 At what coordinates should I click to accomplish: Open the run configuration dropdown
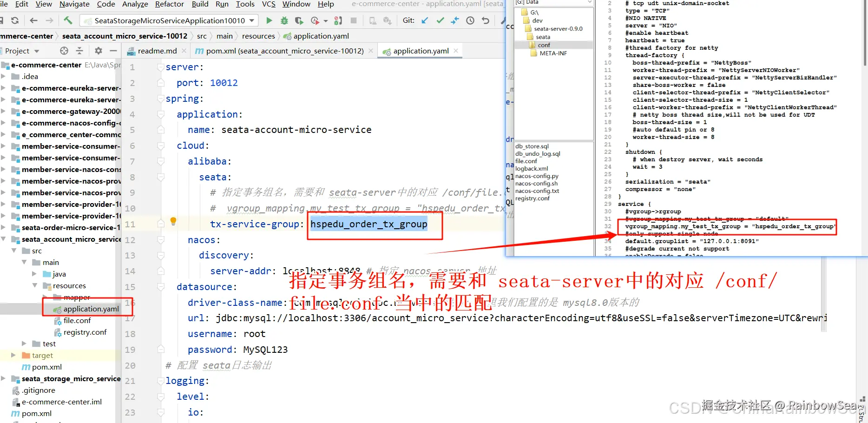pos(252,20)
